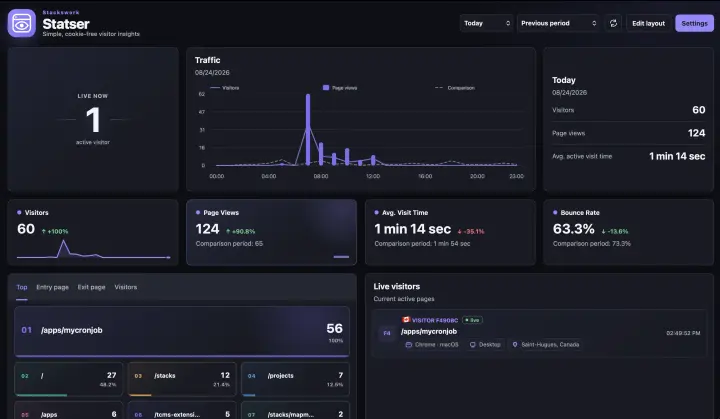
Task: Toggle the Page views series in chart legend
Action: click(x=340, y=88)
